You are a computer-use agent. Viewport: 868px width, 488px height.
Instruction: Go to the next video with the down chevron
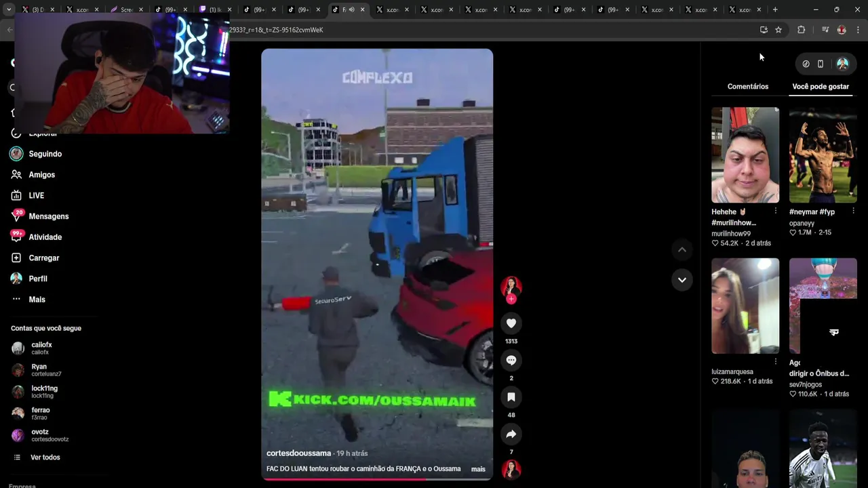coord(682,279)
